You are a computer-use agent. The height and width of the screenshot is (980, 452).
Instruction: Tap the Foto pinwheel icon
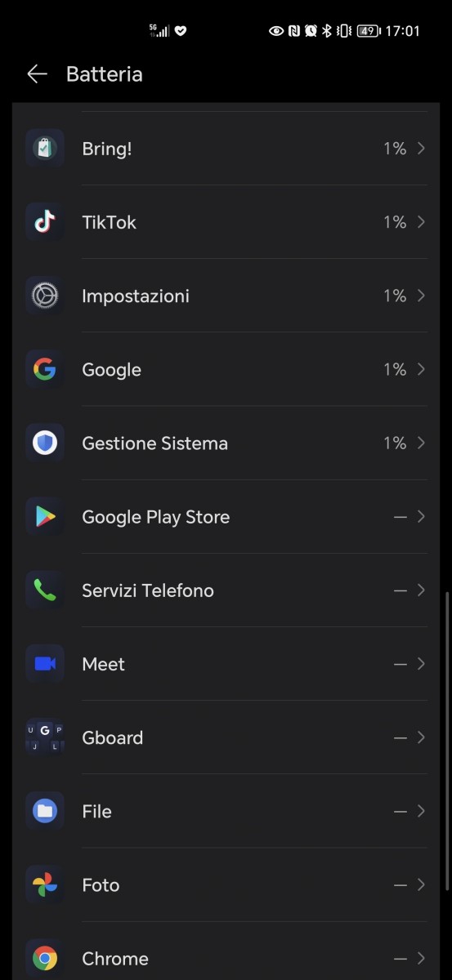(45, 884)
